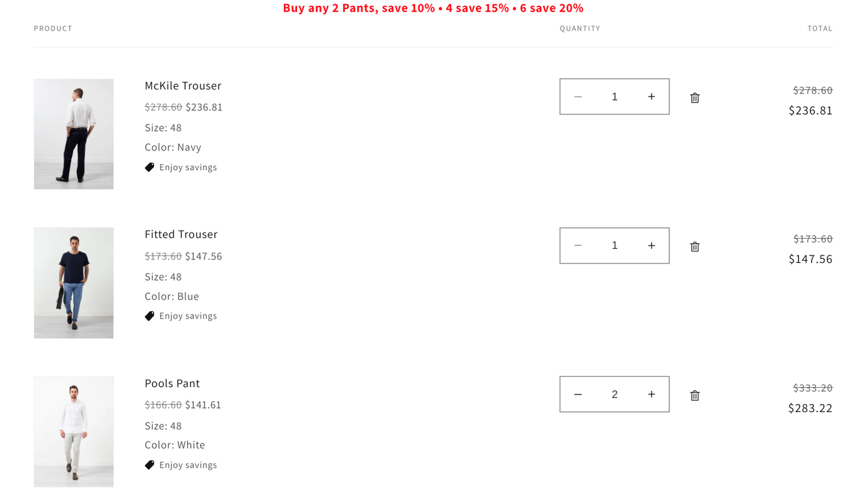Remove McKile Trouser with trash icon
Image resolution: width=868 pixels, height=488 pixels.
coord(694,98)
